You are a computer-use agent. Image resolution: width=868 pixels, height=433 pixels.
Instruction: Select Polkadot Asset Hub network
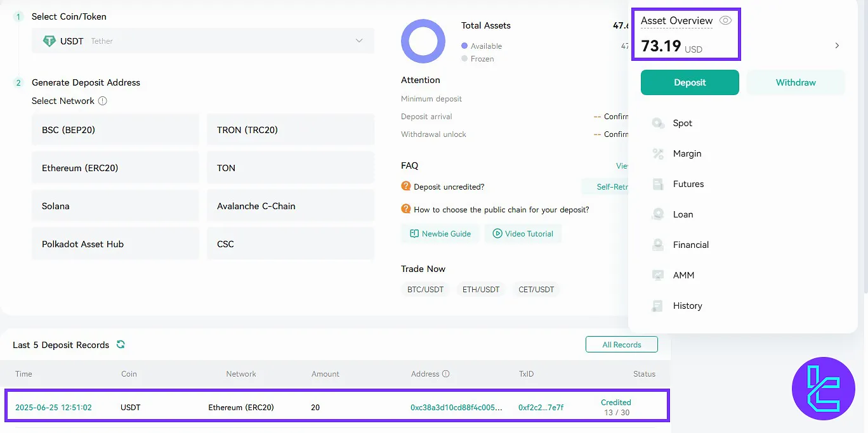pyautogui.click(x=115, y=244)
